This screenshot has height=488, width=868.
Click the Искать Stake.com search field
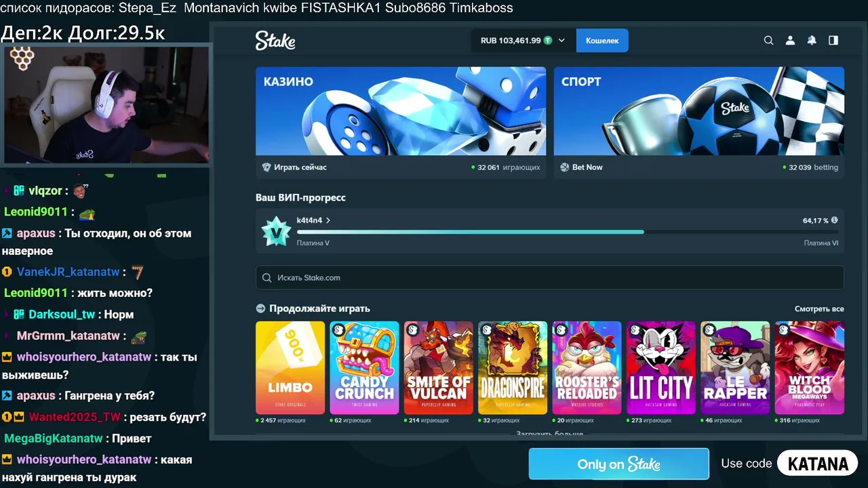pos(550,278)
